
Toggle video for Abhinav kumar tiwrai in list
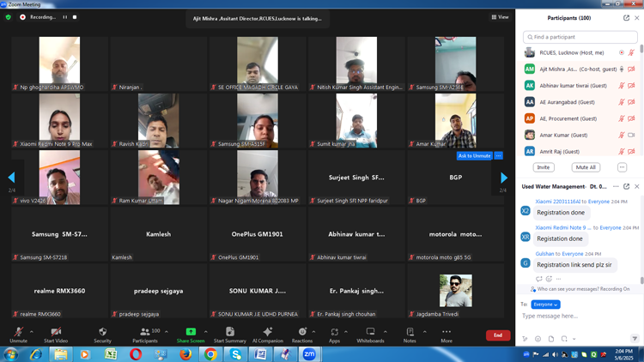631,86
